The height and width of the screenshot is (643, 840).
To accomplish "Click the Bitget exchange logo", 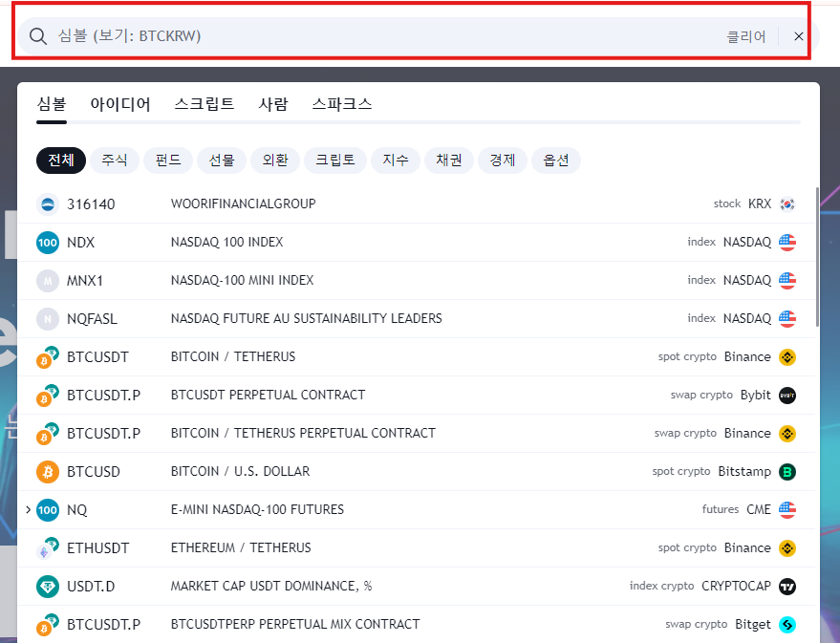I will [787, 625].
